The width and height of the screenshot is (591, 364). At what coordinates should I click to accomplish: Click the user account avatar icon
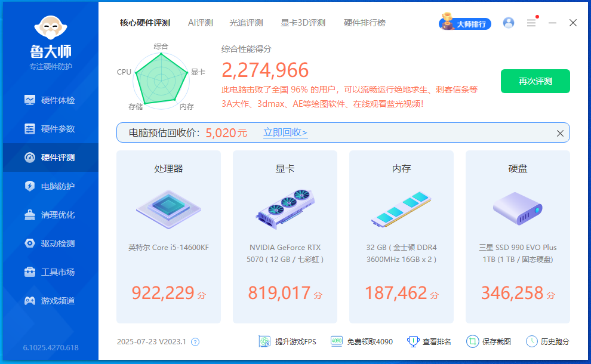[x=509, y=23]
